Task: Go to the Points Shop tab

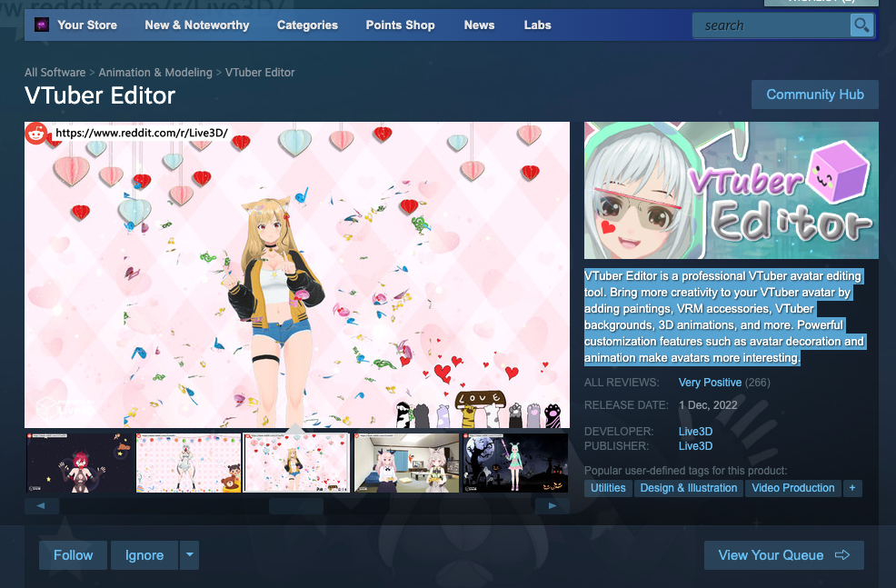Action: pyautogui.click(x=400, y=25)
